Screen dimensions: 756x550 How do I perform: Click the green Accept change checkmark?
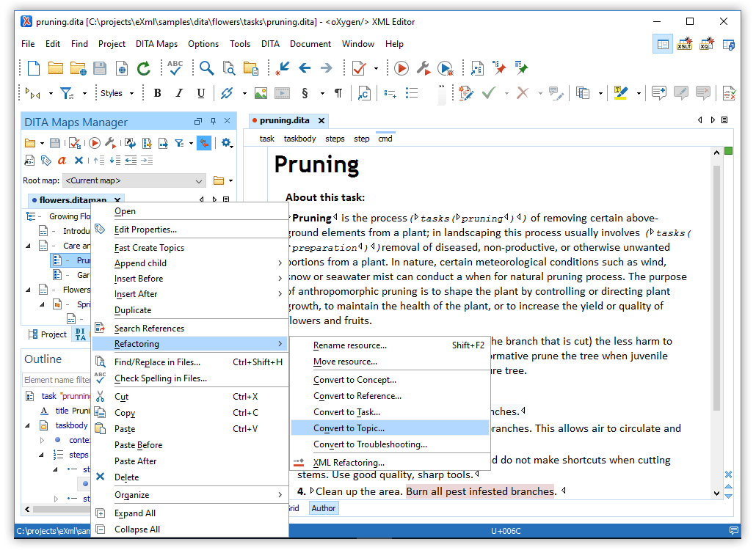488,93
